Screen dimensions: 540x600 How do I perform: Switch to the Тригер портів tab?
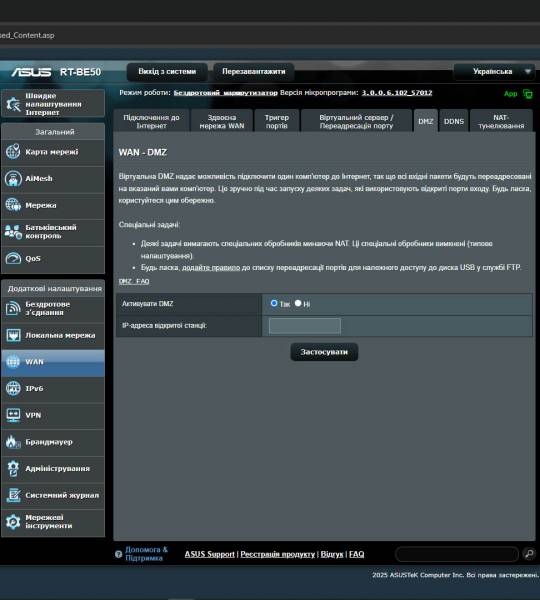click(x=276, y=121)
